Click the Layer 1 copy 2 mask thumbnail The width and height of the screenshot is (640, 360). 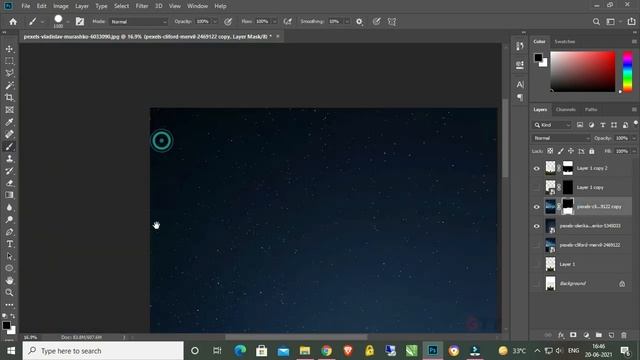pos(568,168)
